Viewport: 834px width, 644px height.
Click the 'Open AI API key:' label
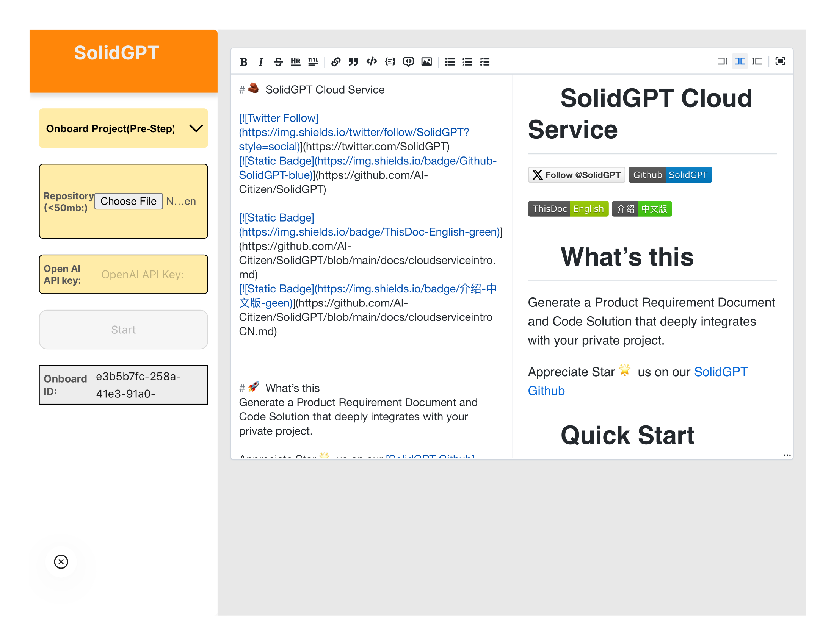tap(62, 274)
